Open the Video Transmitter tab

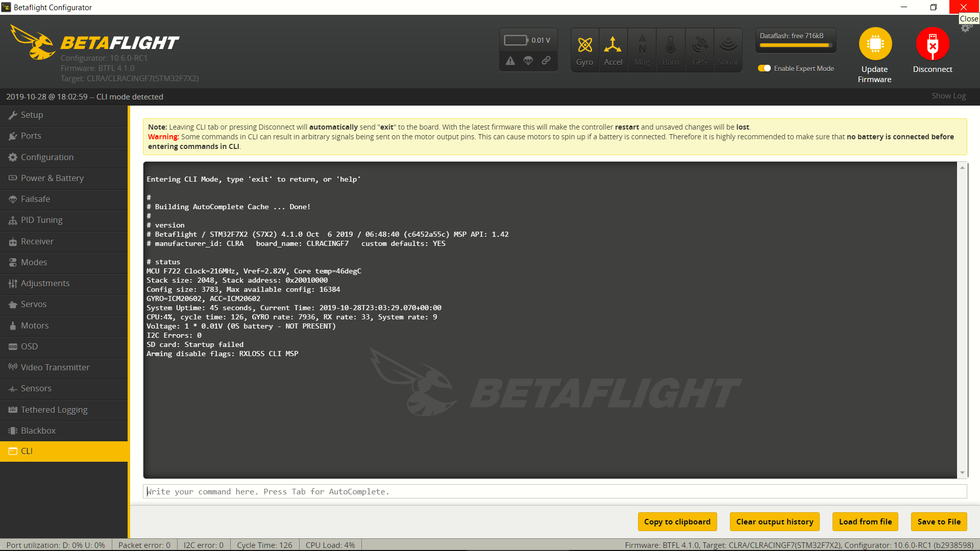pyautogui.click(x=55, y=367)
